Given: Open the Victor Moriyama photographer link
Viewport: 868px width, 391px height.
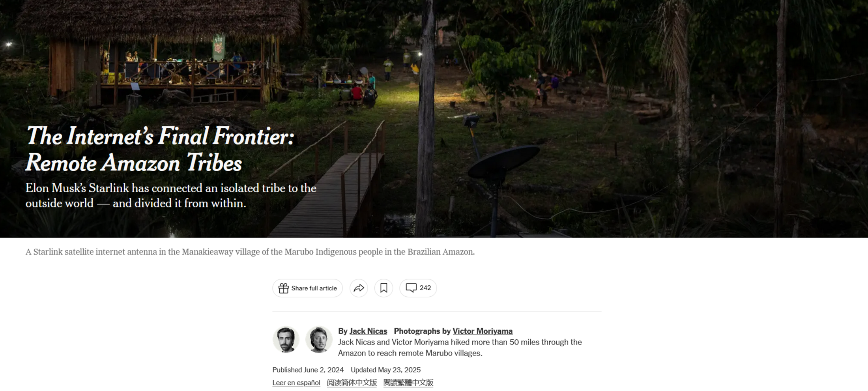Looking at the screenshot, I should coord(482,331).
